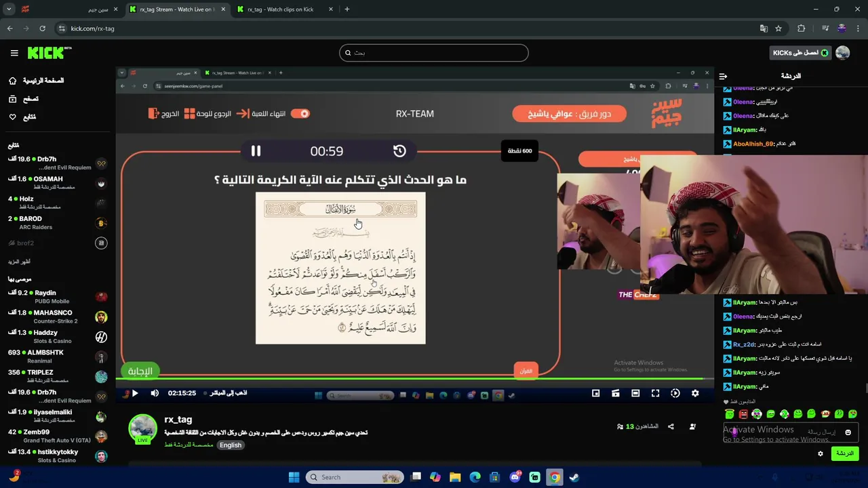The width and height of the screenshot is (868, 488).
Task: Open Drb7h channel under following
Action: (57, 163)
